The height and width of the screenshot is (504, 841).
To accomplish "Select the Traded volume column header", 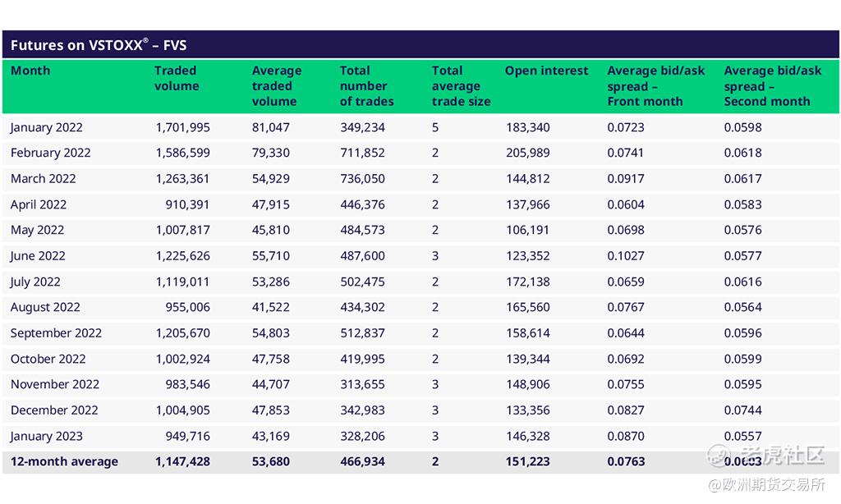I will tap(177, 79).
